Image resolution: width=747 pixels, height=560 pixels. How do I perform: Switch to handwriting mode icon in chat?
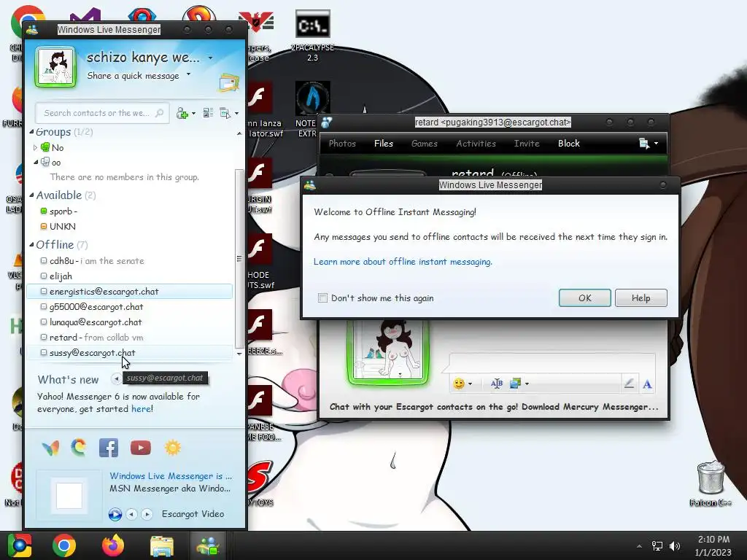(629, 384)
